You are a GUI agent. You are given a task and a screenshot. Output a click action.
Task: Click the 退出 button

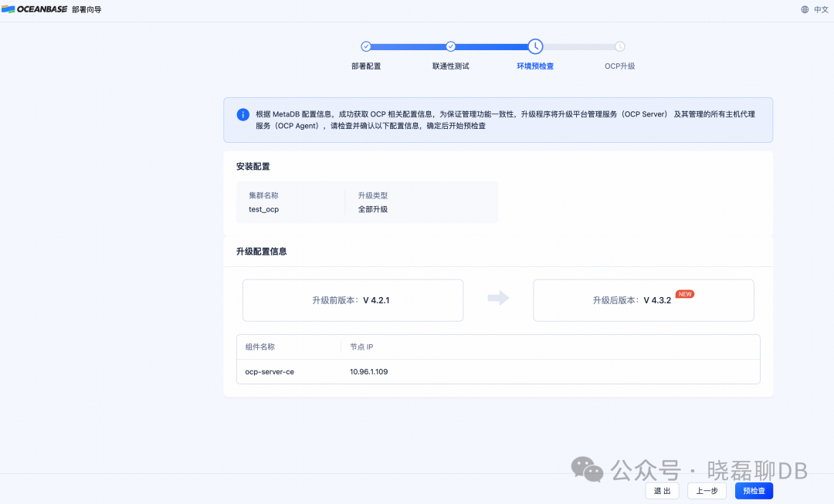(x=663, y=491)
